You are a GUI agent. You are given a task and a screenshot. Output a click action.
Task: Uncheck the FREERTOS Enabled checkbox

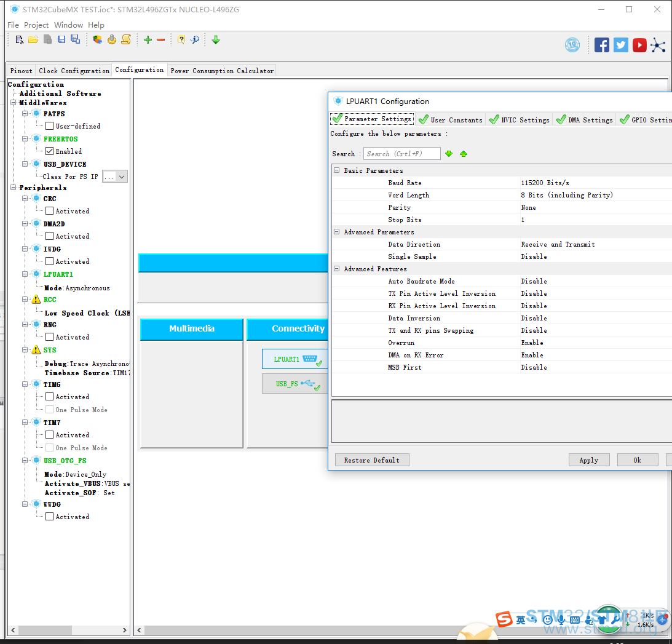(50, 151)
